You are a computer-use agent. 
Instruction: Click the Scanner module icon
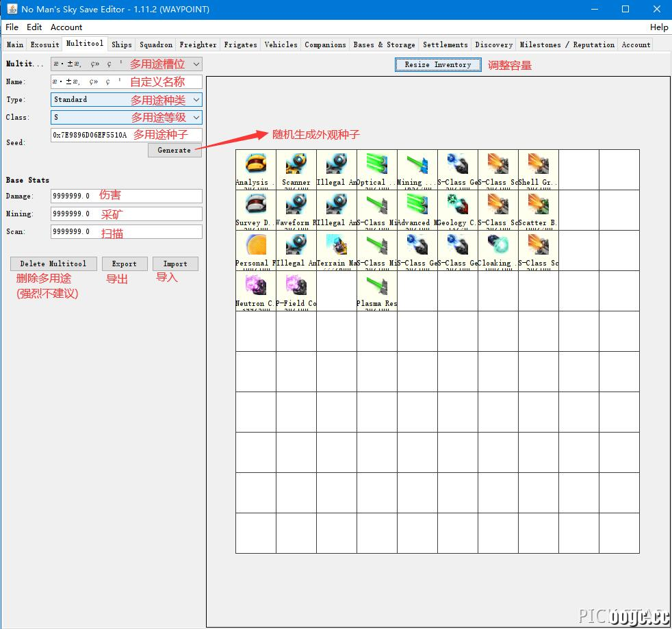[296, 170]
